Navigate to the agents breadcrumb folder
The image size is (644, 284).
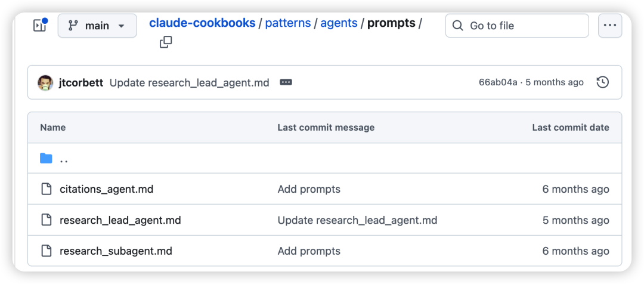point(339,23)
